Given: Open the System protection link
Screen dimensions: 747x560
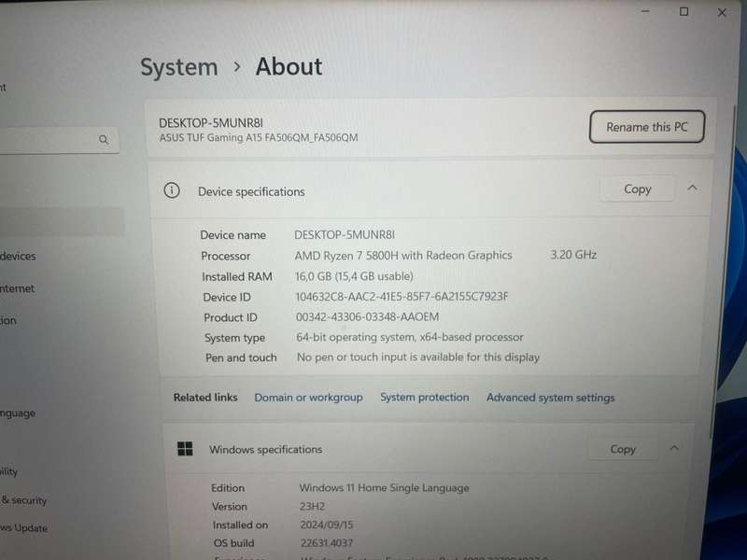Looking at the screenshot, I should click(424, 398).
